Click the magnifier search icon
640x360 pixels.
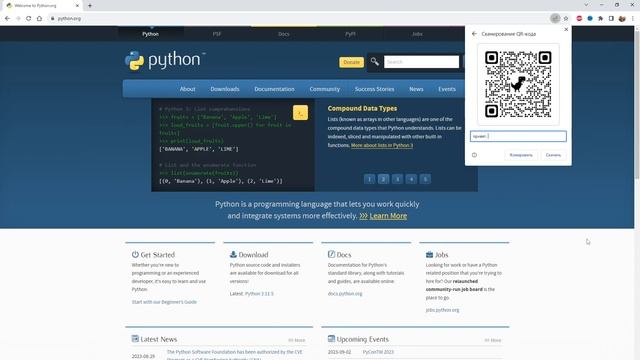pos(374,62)
